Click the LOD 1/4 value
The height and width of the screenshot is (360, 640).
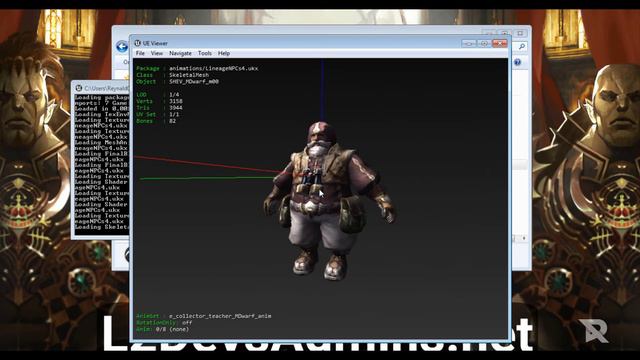pos(174,95)
